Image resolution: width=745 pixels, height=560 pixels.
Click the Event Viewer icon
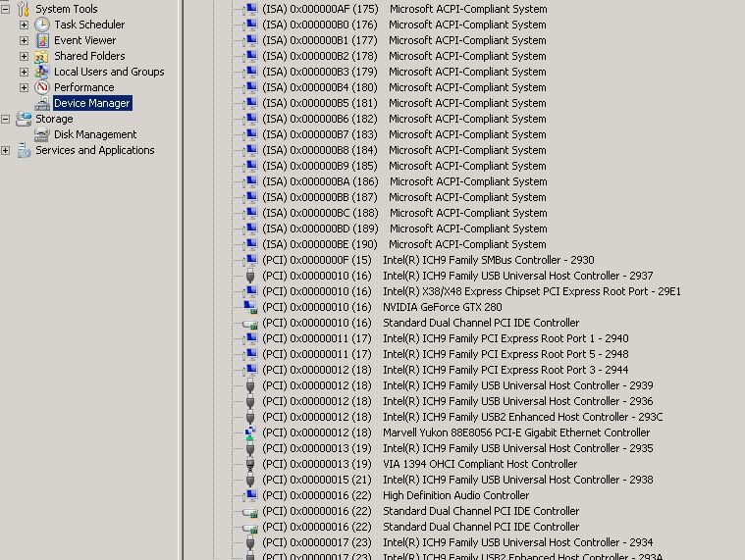click(x=42, y=40)
